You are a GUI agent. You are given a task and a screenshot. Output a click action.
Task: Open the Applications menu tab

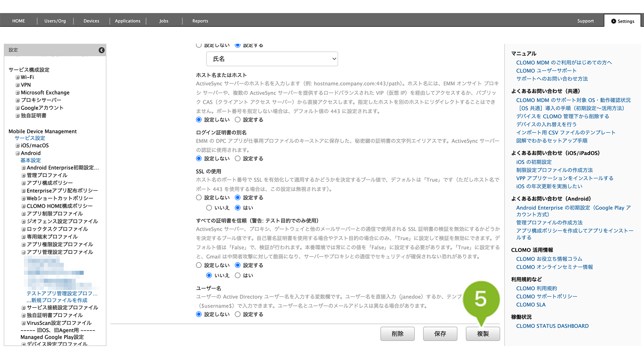pos(127,21)
